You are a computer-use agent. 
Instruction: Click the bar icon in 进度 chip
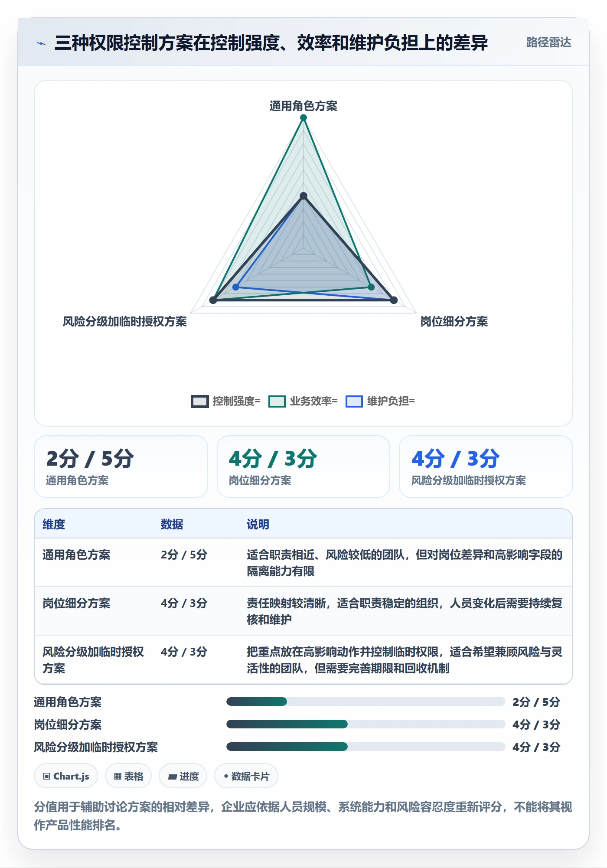click(x=173, y=777)
